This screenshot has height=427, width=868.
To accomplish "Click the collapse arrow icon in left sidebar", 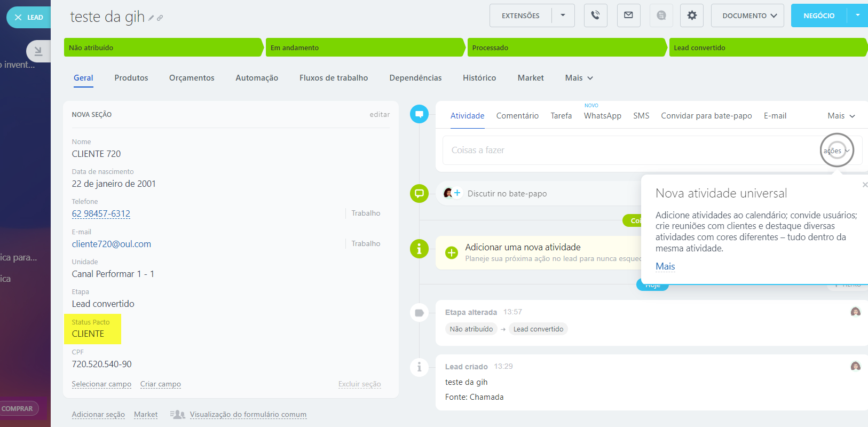I will [38, 51].
